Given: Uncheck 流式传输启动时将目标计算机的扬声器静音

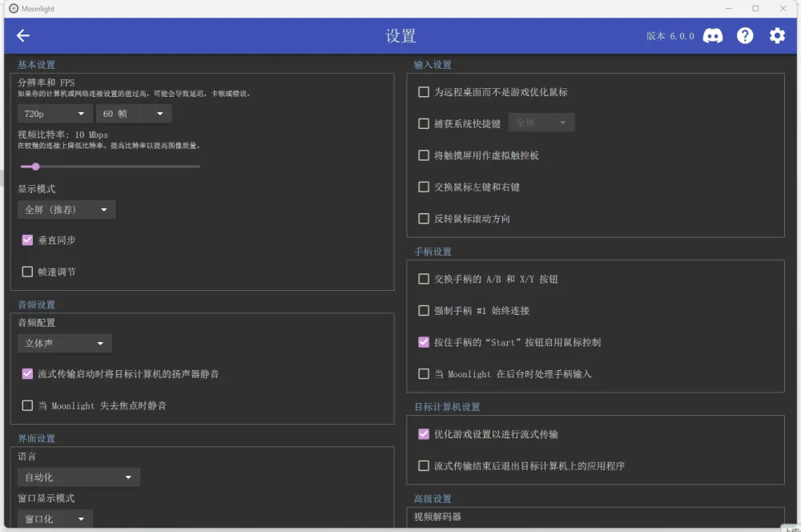Looking at the screenshot, I should coord(26,373).
